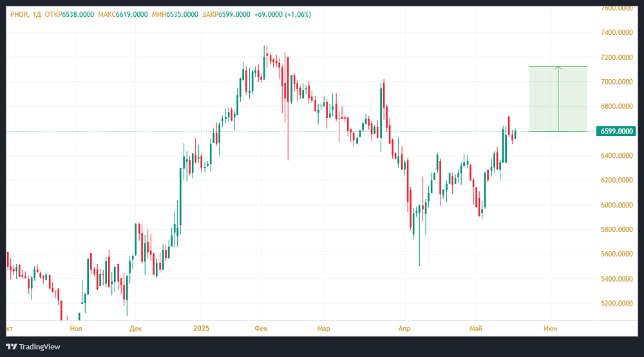This screenshot has height=357, width=644.
Task: Select the current price label 6599.0000
Action: click(616, 131)
